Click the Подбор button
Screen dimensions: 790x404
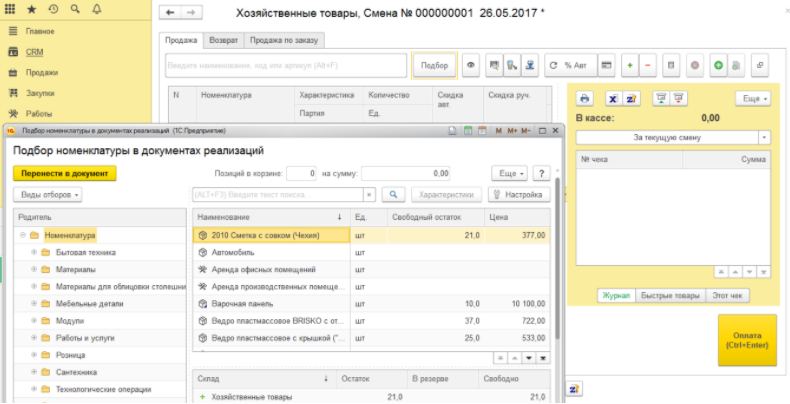[x=434, y=65]
